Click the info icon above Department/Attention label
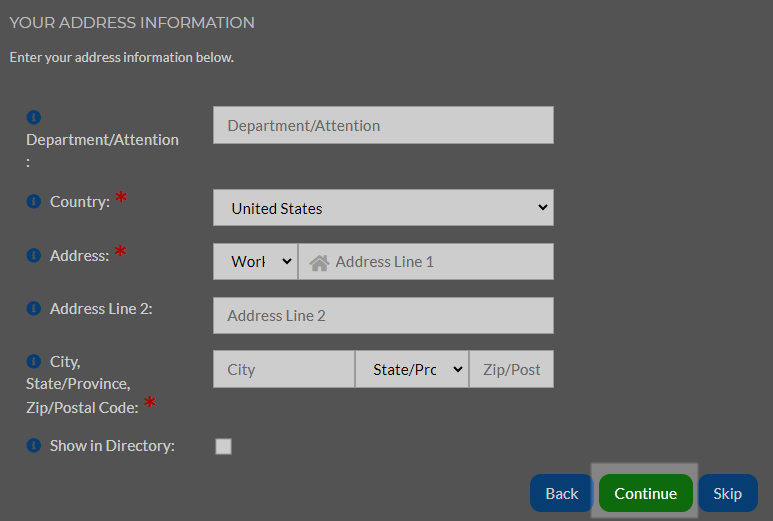773x521 pixels. 34,117
